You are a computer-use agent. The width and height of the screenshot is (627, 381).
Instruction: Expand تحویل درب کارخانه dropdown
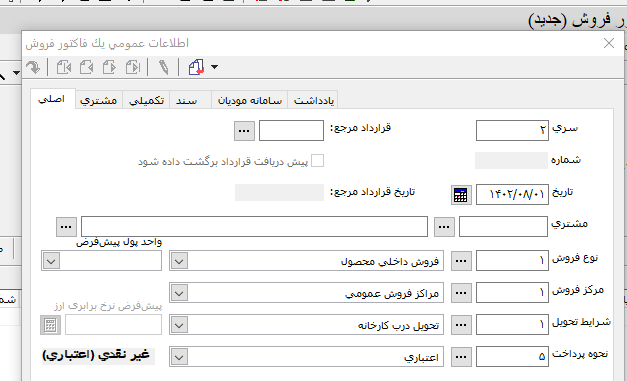(x=179, y=325)
